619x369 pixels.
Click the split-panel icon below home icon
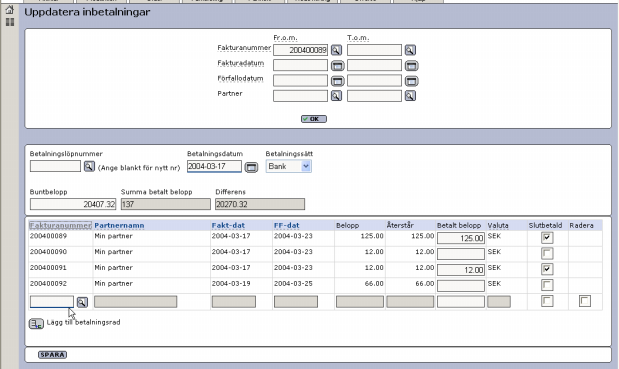[10, 22]
